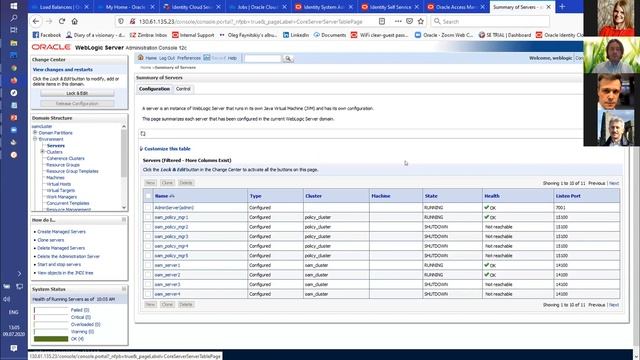Click the table refresh icon
This screenshot has width=640, height=360.
(x=143, y=133)
